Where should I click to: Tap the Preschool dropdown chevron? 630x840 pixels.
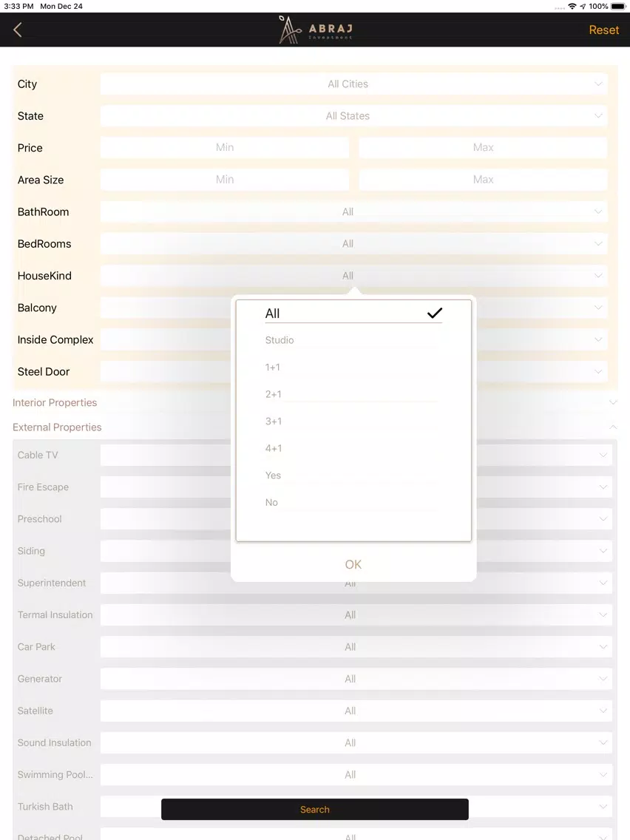603,518
